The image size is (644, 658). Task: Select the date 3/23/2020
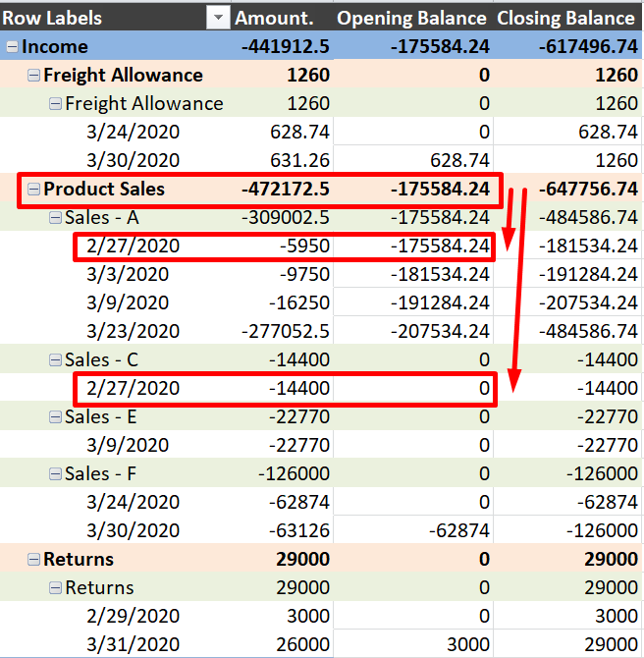[x=133, y=332]
